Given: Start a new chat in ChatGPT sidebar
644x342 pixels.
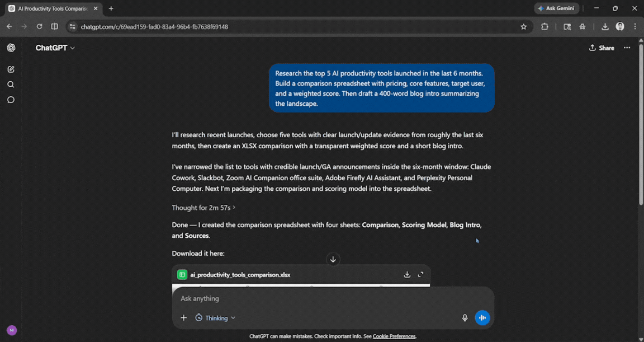Looking at the screenshot, I should pyautogui.click(x=11, y=69).
